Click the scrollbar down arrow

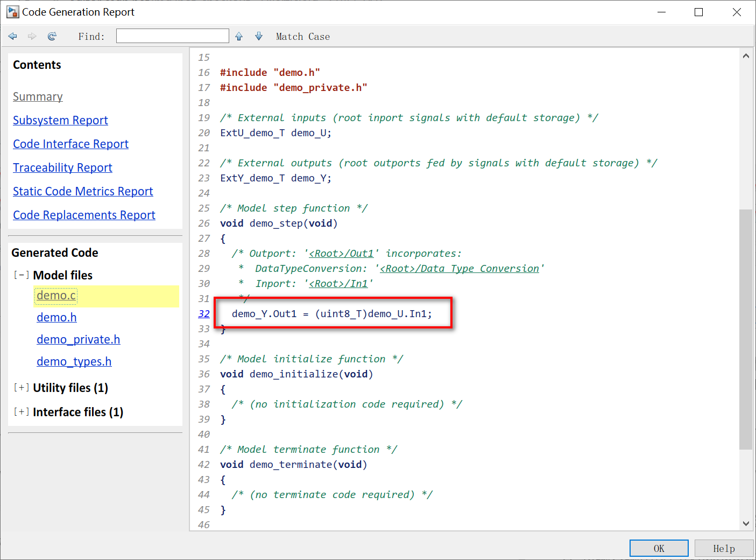click(x=746, y=523)
